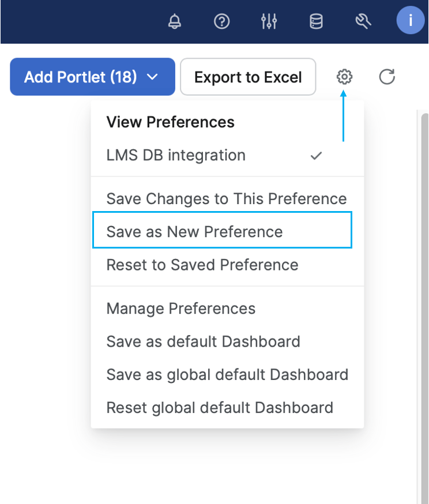Click the database icon in header
Screen dimensions: 429x504
[316, 22]
